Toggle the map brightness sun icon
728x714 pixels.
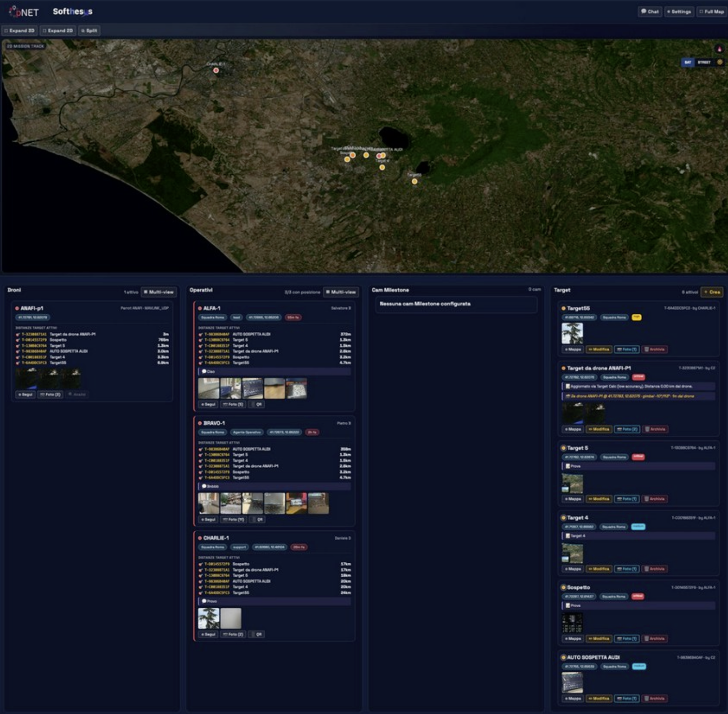coord(719,62)
